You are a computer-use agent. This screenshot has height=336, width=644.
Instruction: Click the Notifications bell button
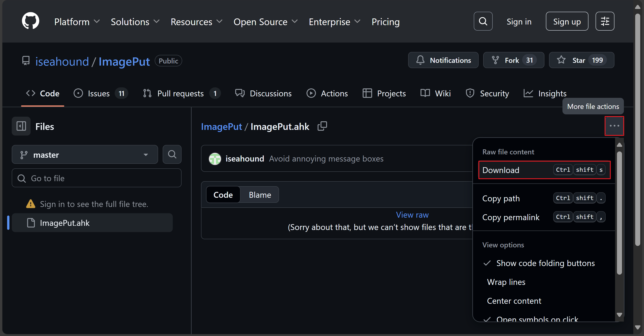point(443,60)
